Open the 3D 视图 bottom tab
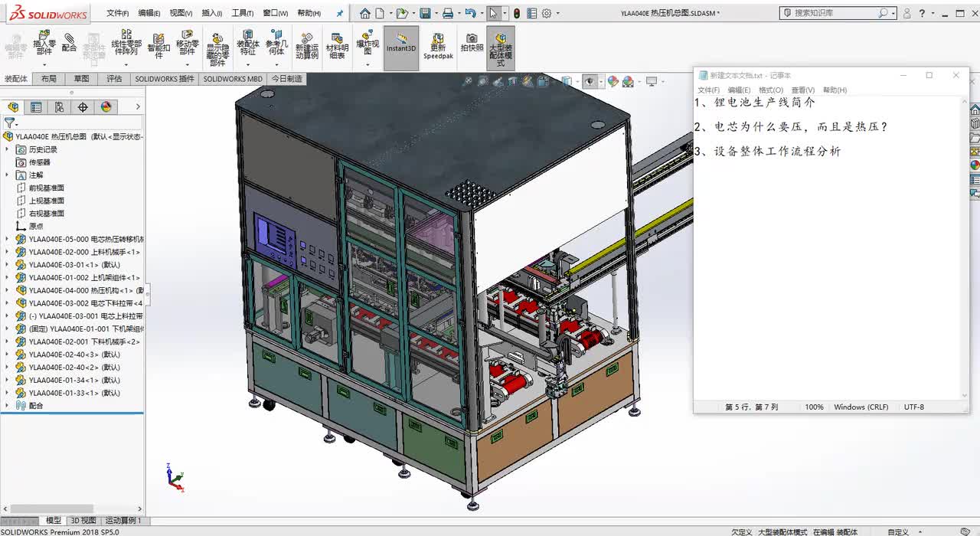 pos(83,521)
